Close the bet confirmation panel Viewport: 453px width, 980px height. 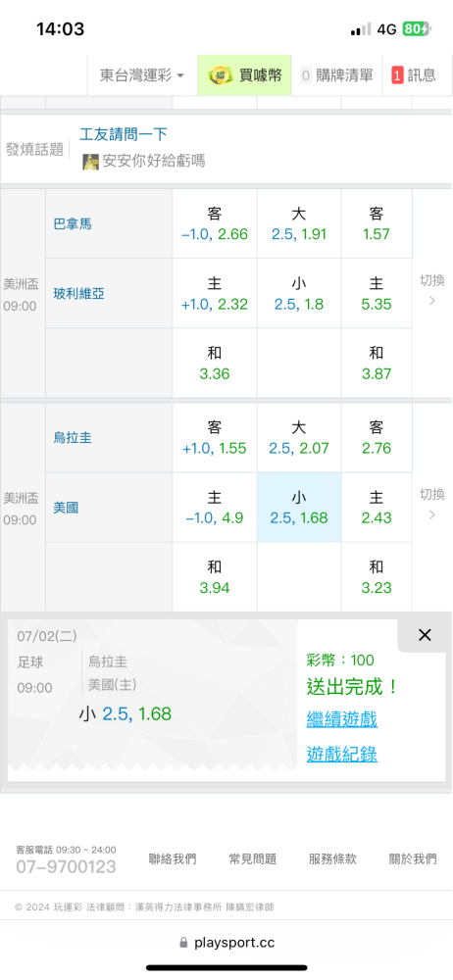[425, 636]
